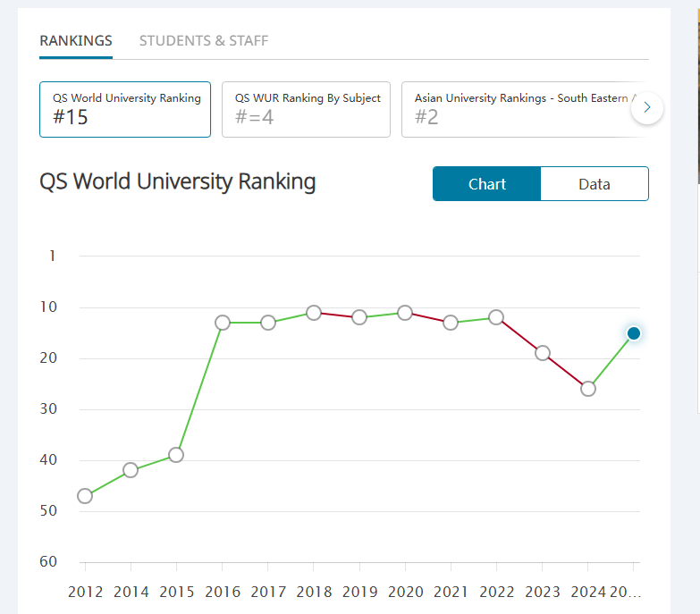Switch to Data view
Screen dimensions: 700x614
pyautogui.click(x=595, y=184)
